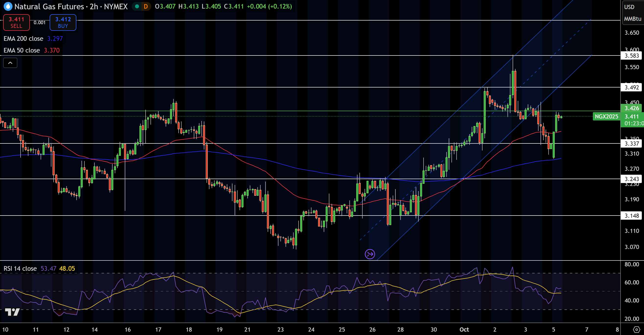Click the 3.583 horizontal line price label
Image resolution: width=644 pixels, height=335 pixels.
(x=632, y=56)
